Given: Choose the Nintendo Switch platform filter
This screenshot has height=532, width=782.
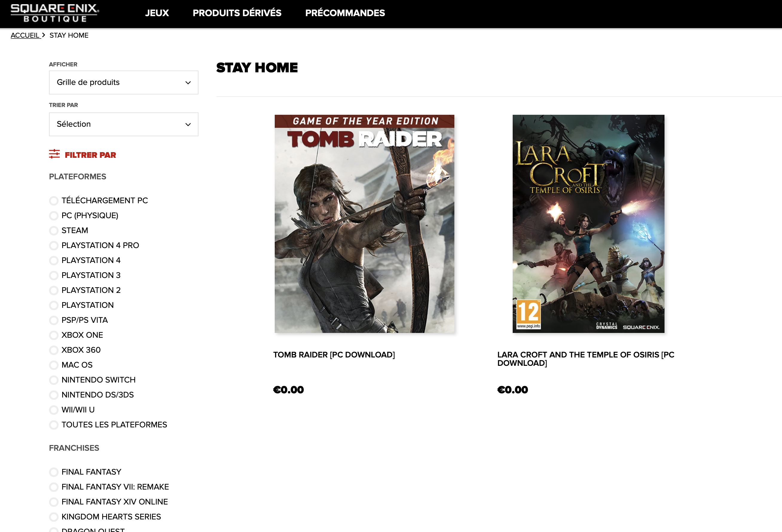Looking at the screenshot, I should click(54, 380).
